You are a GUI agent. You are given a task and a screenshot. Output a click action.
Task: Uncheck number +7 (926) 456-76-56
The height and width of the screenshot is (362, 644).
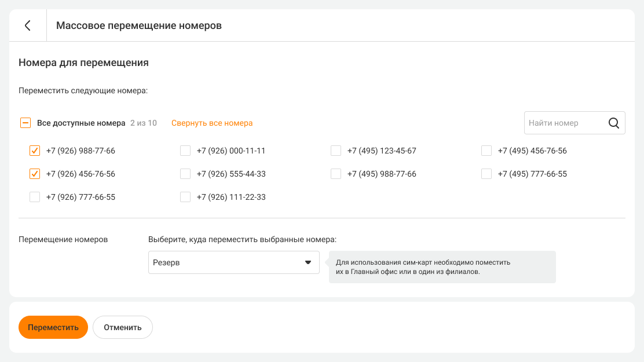[x=35, y=174]
